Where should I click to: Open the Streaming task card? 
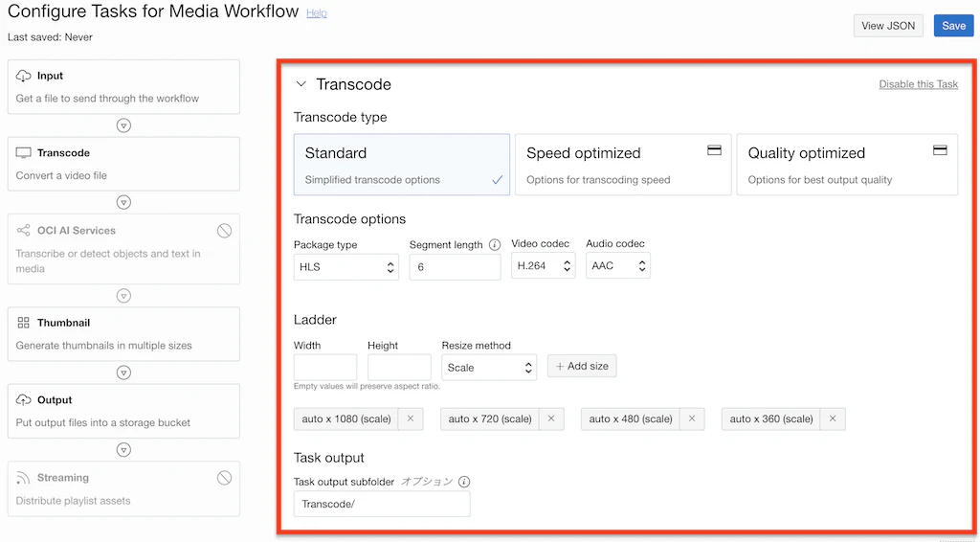[x=123, y=489]
